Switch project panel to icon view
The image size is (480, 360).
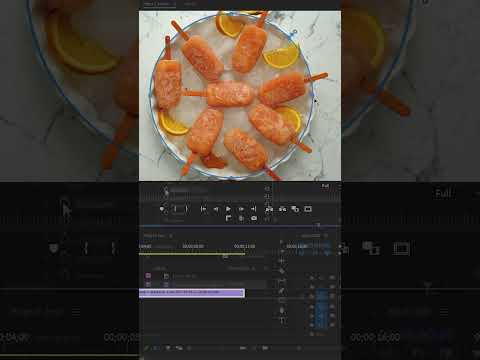pyautogui.click(x=168, y=348)
